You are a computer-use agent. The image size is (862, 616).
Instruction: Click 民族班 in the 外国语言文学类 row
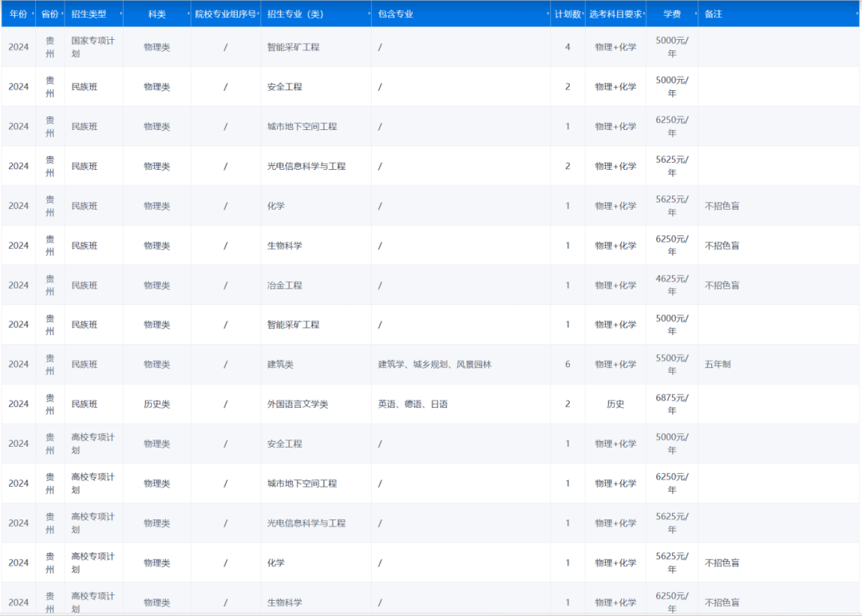click(x=84, y=404)
